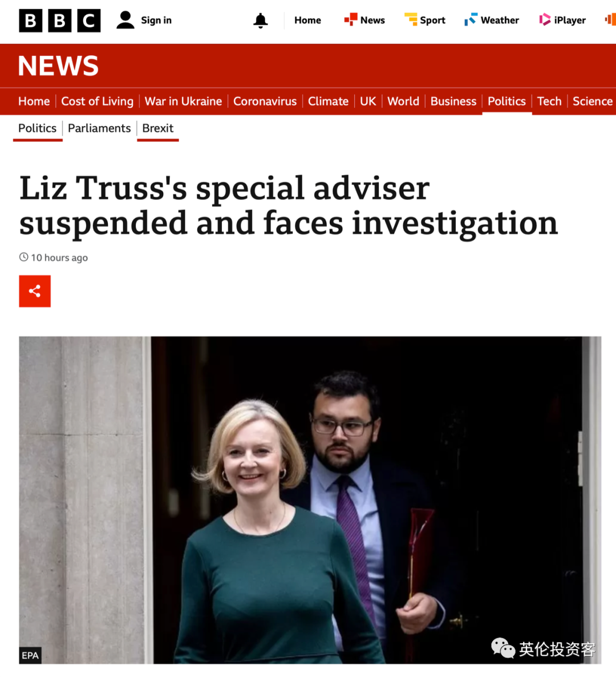Switch to the Tech section
Screen dimensions: 616x677
[x=549, y=102]
